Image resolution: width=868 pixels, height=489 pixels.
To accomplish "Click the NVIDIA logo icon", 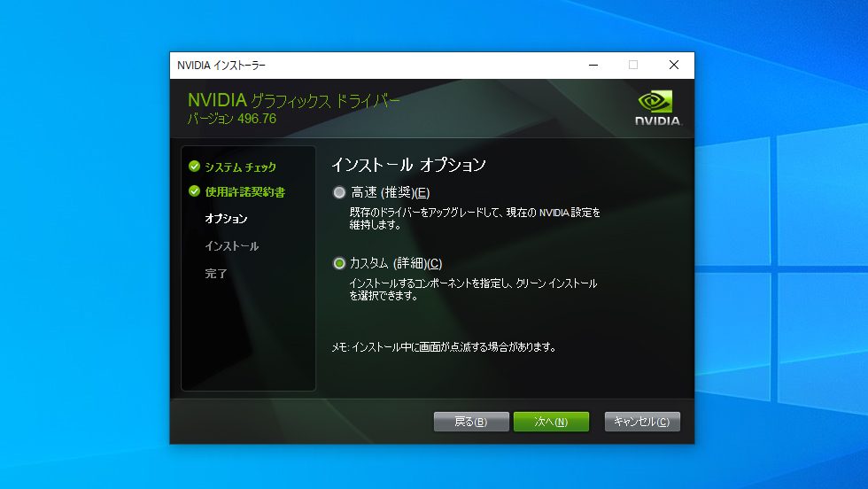I will point(657,108).
